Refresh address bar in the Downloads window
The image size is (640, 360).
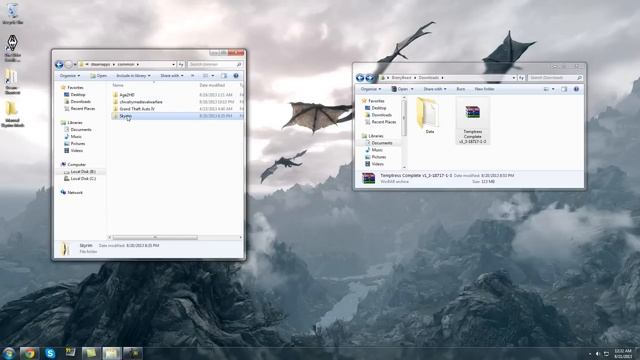tap(521, 78)
